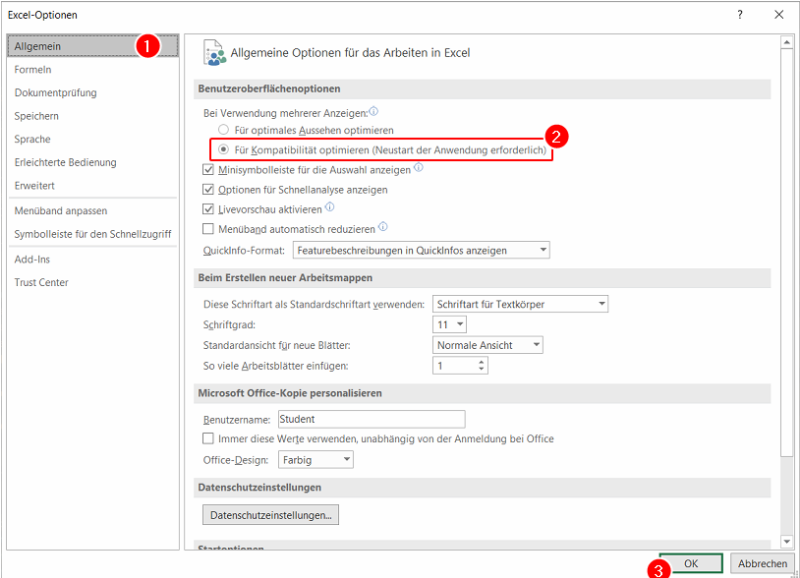Click the 'Bei Verwendung mehrerer Anzeigen:' label

285,113
